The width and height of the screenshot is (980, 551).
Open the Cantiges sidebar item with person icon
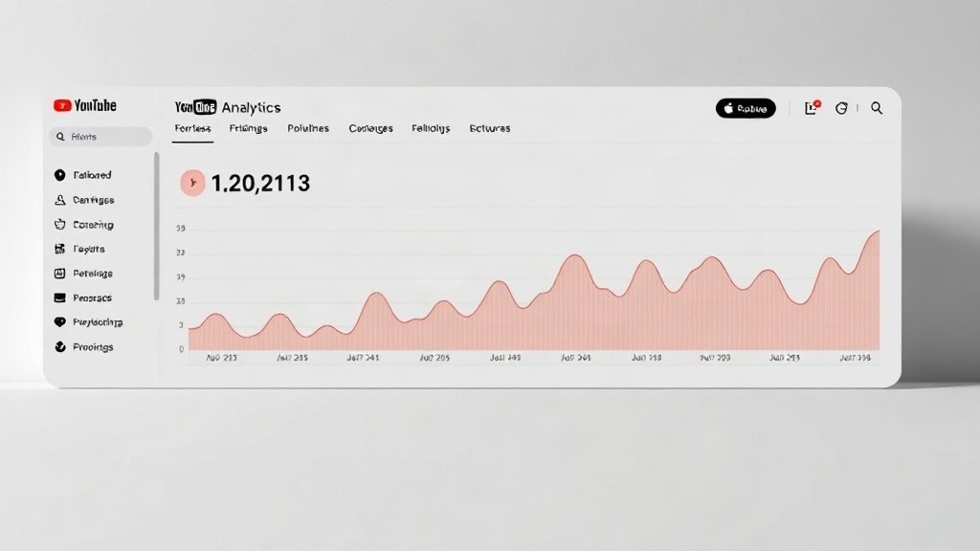(84, 200)
